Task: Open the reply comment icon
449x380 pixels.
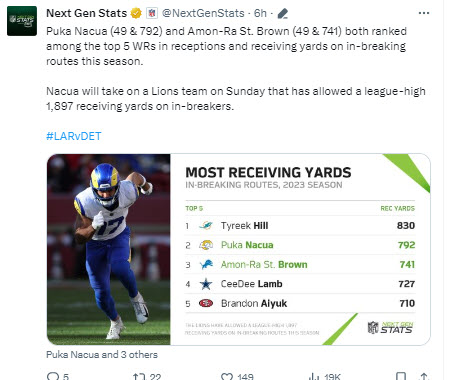Action: [x=53, y=376]
